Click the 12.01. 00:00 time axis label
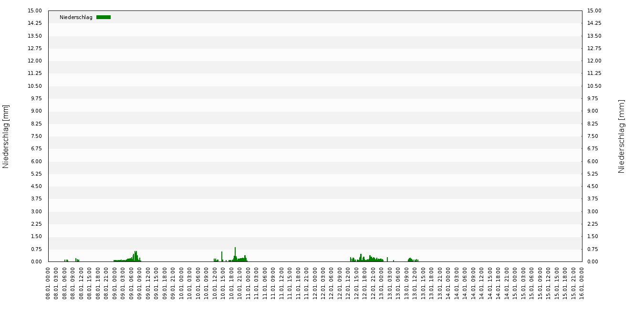 coord(315,283)
